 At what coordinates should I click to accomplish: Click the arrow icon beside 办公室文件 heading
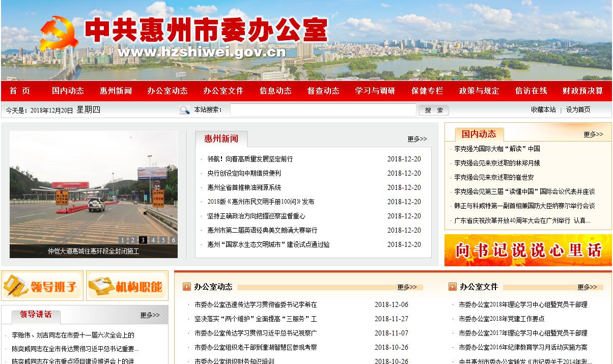(x=452, y=287)
